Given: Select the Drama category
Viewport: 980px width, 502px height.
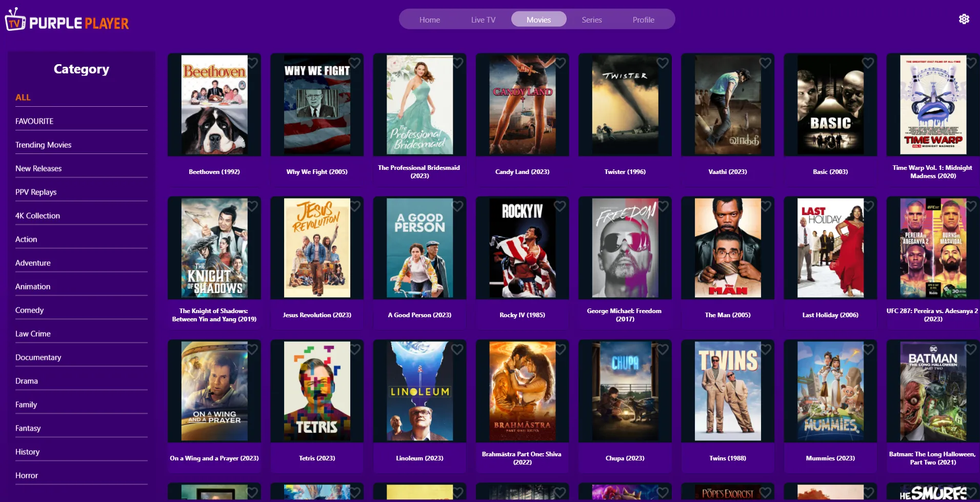Looking at the screenshot, I should click(x=82, y=381).
